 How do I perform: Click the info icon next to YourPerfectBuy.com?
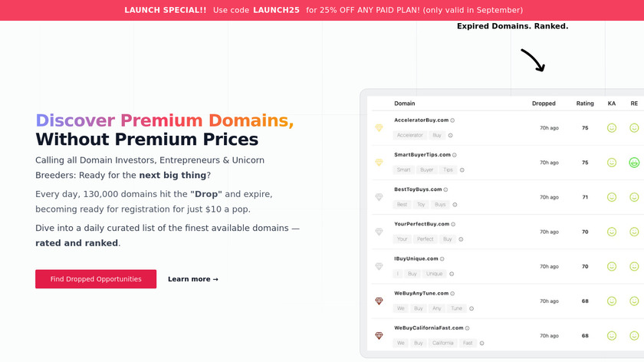coord(453,224)
